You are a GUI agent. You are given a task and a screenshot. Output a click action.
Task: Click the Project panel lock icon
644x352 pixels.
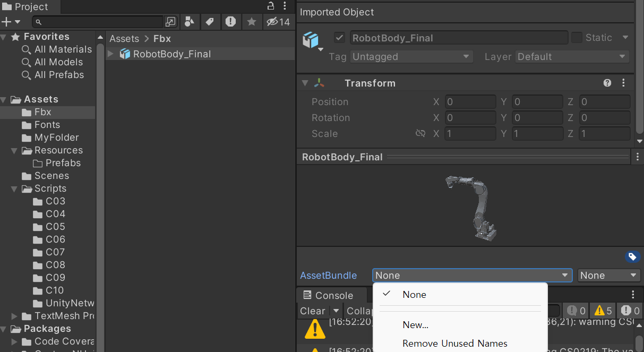tap(271, 6)
